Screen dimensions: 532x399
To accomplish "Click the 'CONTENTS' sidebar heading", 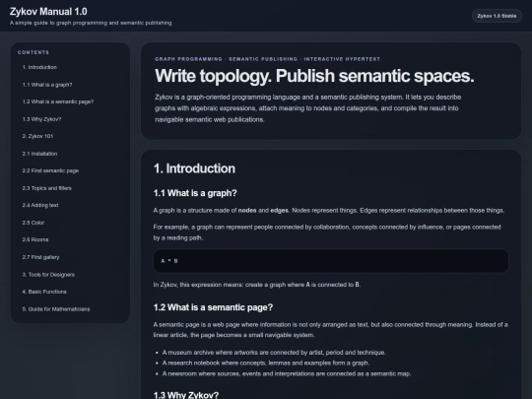I will tap(33, 52).
